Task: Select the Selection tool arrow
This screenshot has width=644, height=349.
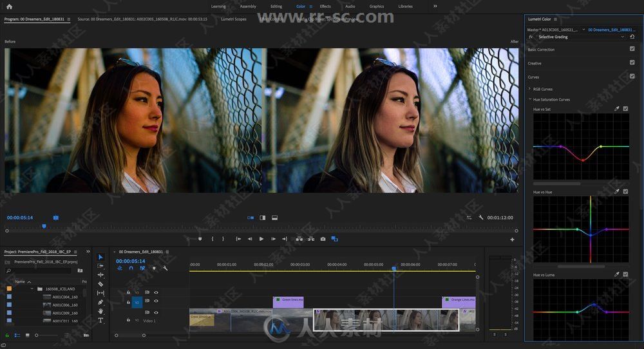Action: 100,257
